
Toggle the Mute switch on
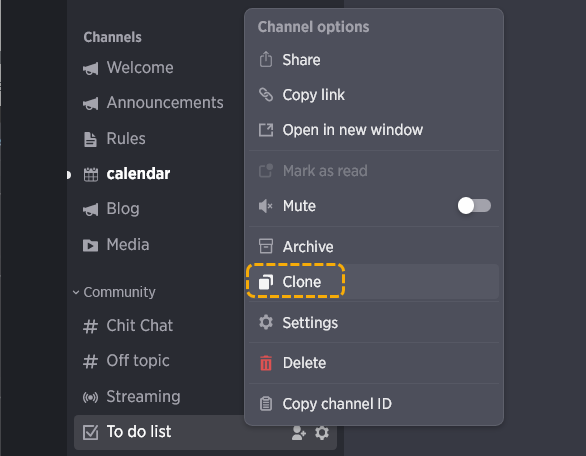[474, 206]
